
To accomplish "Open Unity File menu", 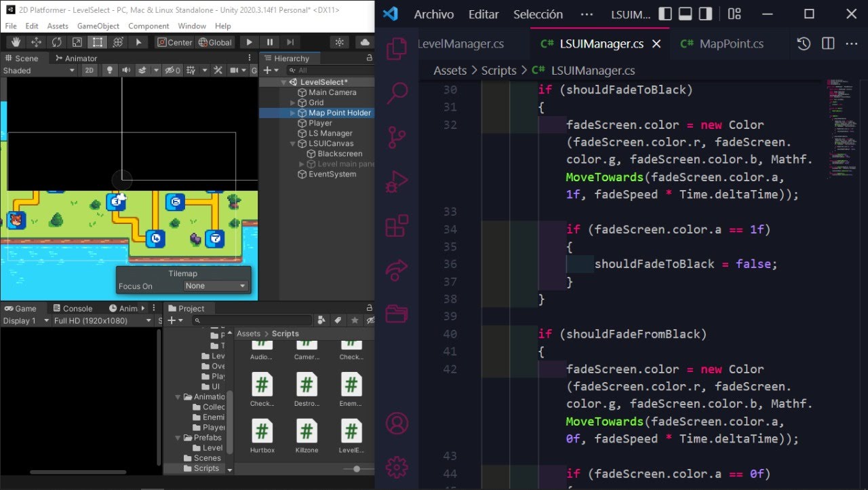I will click(x=11, y=26).
